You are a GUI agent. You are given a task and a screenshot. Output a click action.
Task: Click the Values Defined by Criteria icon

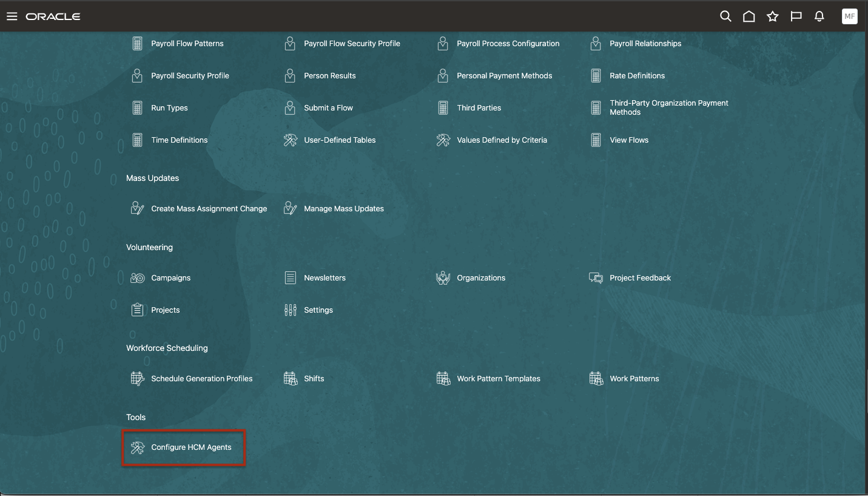(443, 140)
